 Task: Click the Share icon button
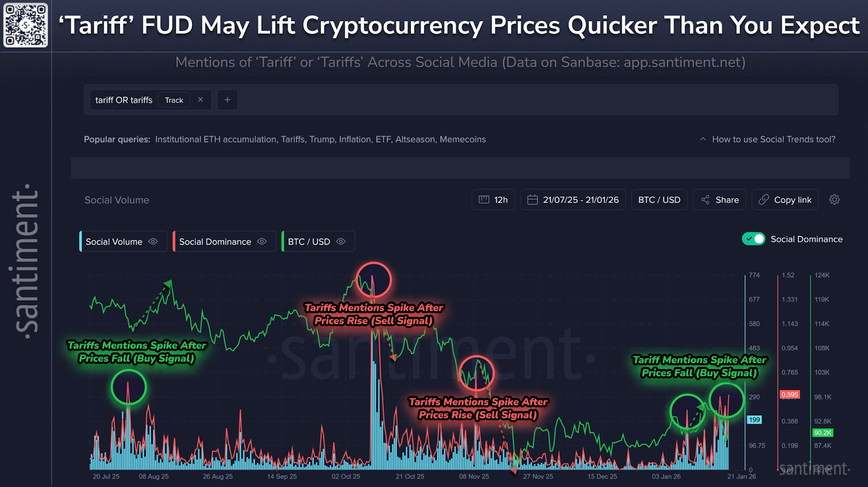pos(719,200)
